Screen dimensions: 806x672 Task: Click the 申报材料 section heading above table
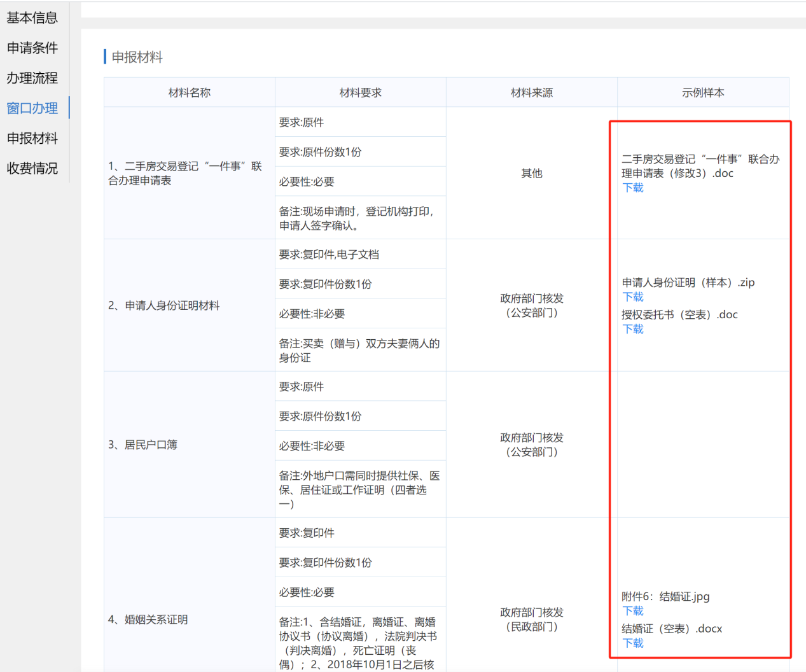pyautogui.click(x=137, y=57)
